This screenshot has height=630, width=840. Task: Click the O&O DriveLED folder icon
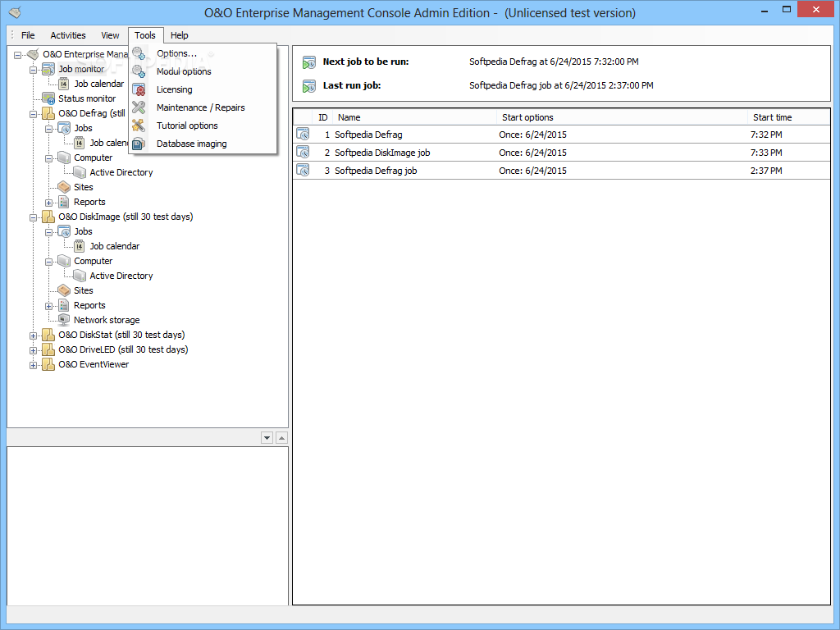click(48, 349)
